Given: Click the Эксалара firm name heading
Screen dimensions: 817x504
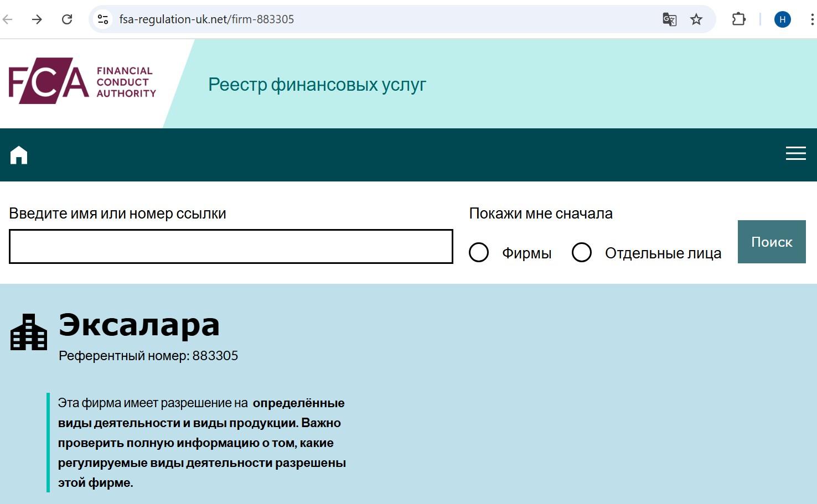Looking at the screenshot, I should pyautogui.click(x=139, y=325).
